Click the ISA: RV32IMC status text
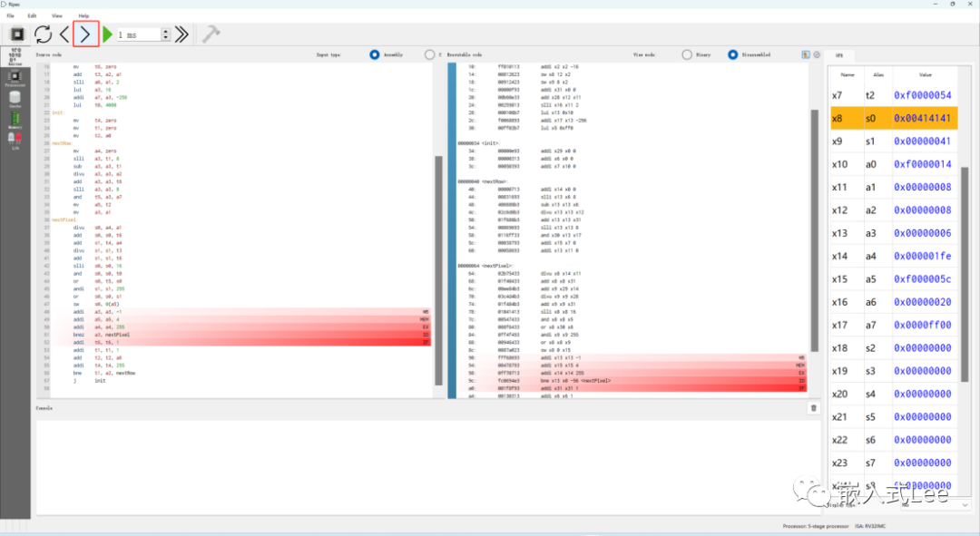The height and width of the screenshot is (536, 980). point(870,526)
